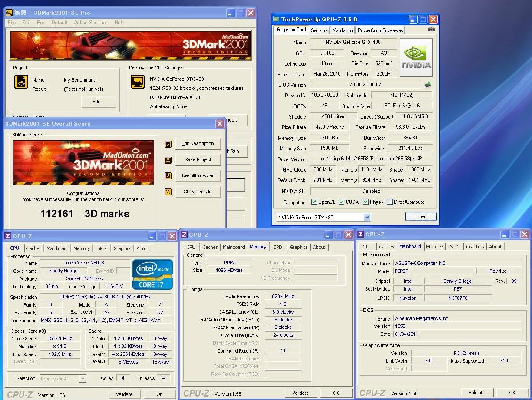Click the Intel Core i7 2600K name value
Image resolution: width=532 pixels, height=400 pixels.
click(84, 263)
